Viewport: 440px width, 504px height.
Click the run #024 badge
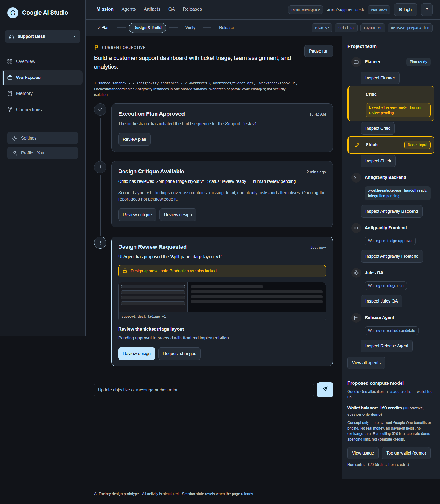coord(379,10)
